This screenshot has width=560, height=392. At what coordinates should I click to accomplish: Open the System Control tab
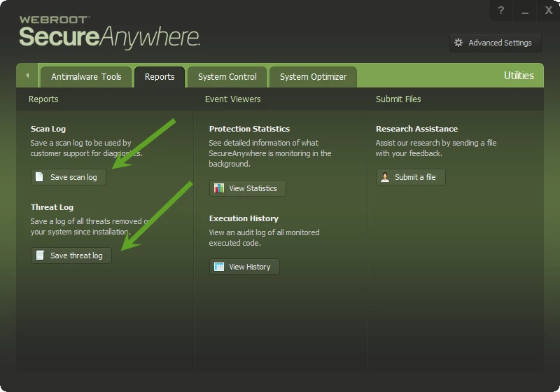point(227,77)
